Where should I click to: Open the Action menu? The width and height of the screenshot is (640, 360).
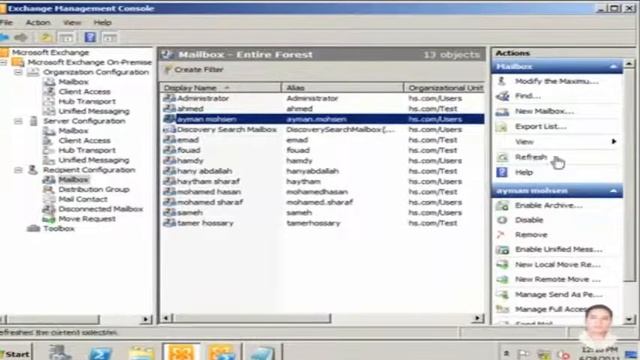click(38, 22)
